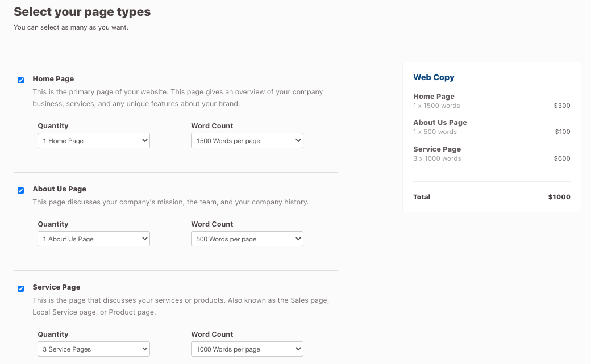Uncheck the About Us Page checkbox

(x=20, y=190)
